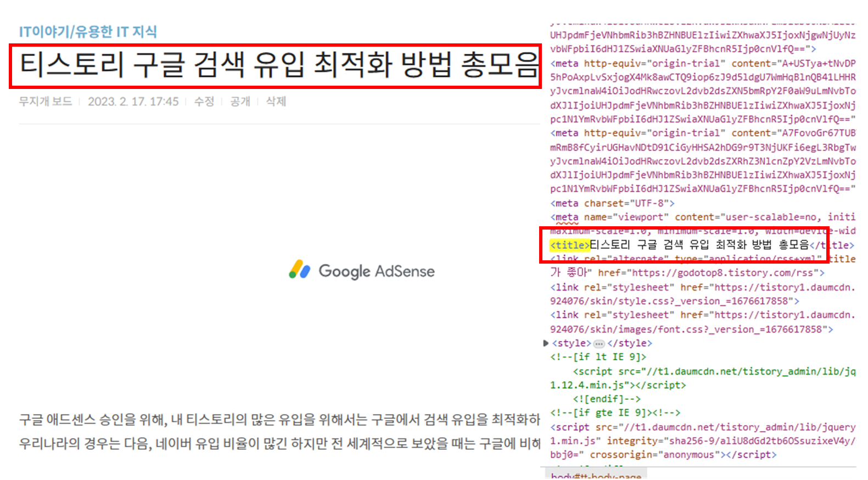
Task: Select the <![endif]--> comment line
Action: coord(607,399)
